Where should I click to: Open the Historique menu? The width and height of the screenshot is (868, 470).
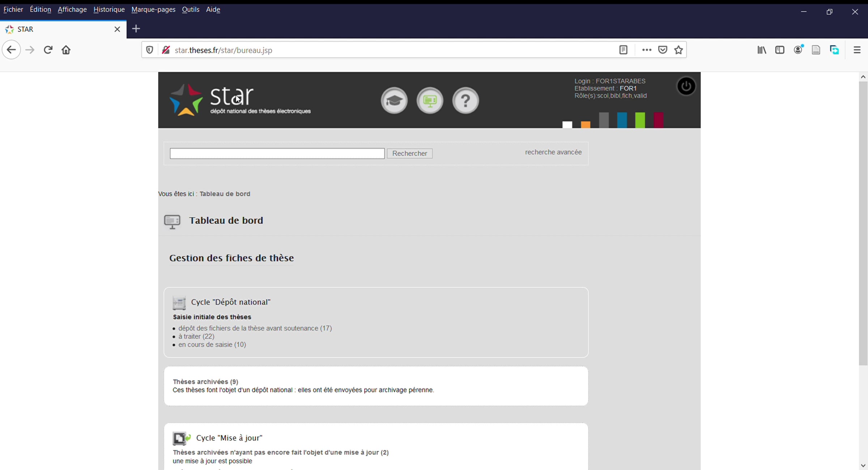click(109, 9)
